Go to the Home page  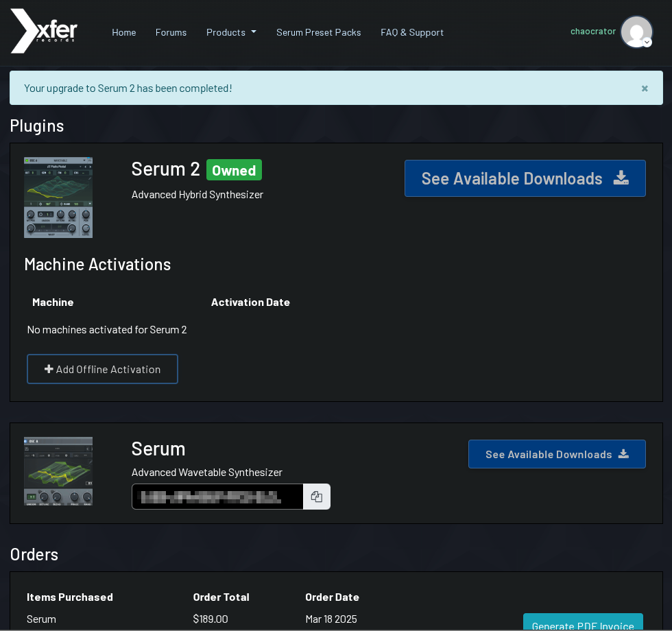(x=124, y=32)
